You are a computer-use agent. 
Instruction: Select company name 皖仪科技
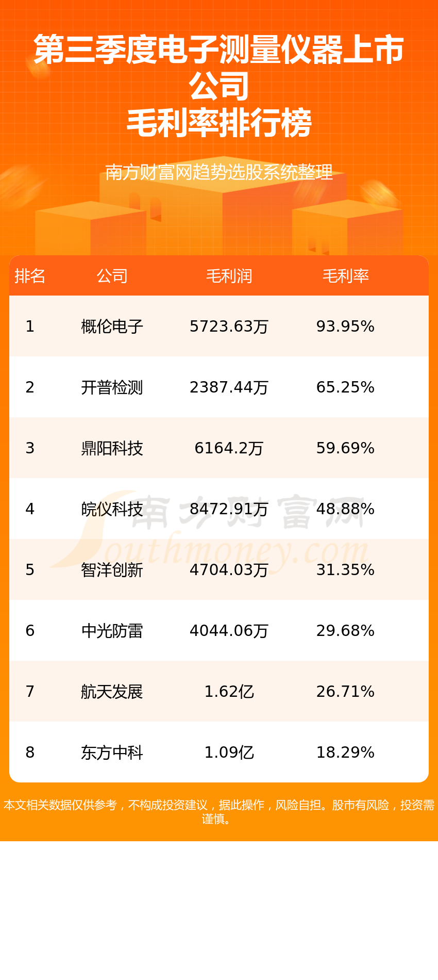click(112, 509)
